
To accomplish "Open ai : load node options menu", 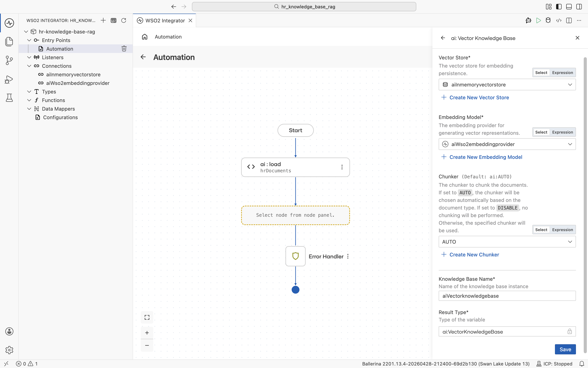I will pyautogui.click(x=342, y=167).
